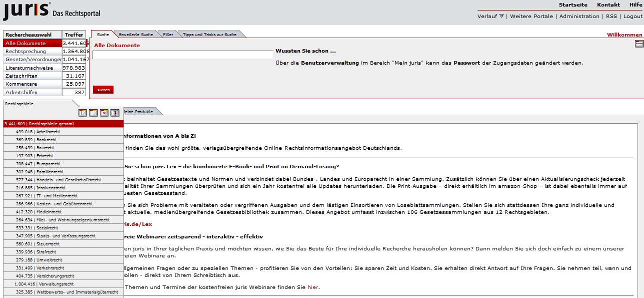Pin the Rechtsgebiete panel with pushpin icon
Image resolution: width=644 pixels, height=298 pixels.
(114, 113)
